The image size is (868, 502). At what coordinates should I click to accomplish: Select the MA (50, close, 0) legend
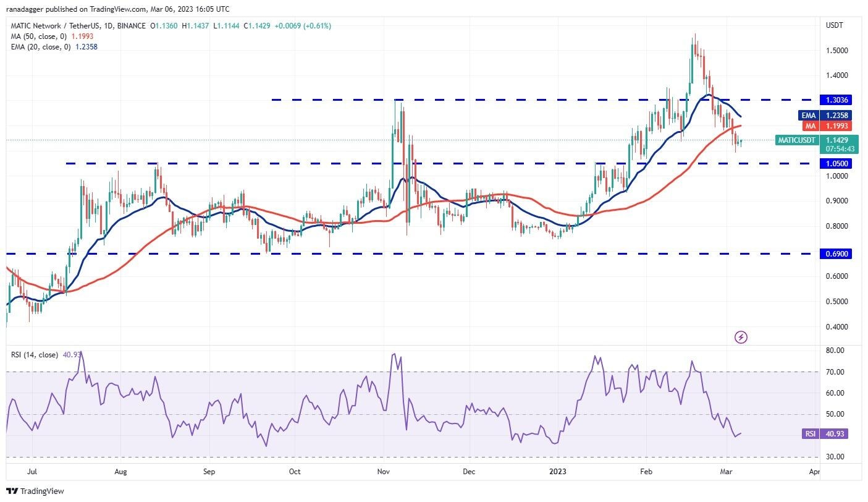[38, 36]
